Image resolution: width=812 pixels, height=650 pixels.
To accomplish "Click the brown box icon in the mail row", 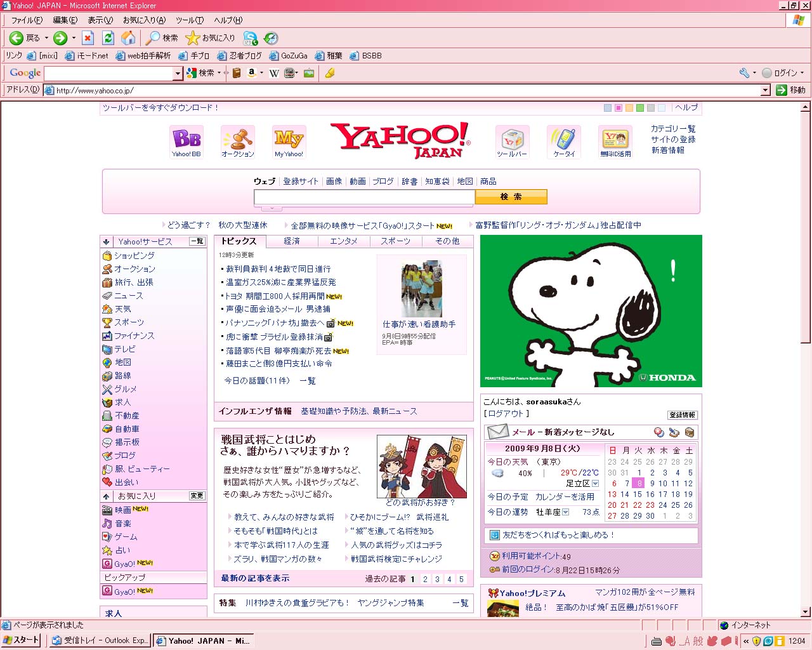I will [x=689, y=432].
